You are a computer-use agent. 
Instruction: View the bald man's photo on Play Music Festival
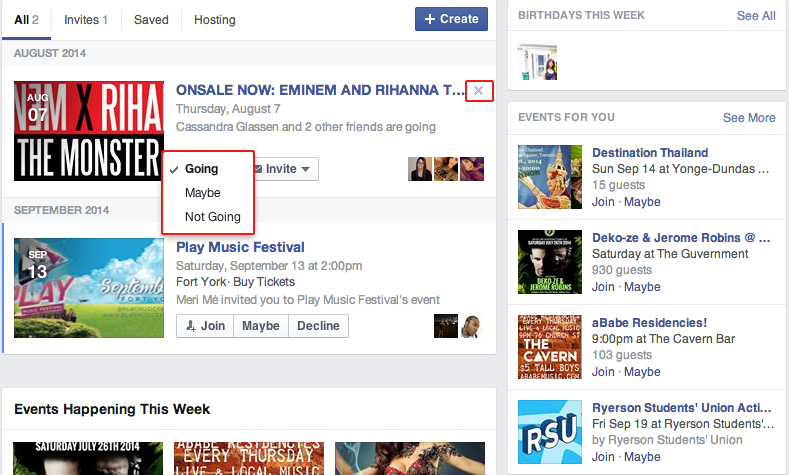[472, 326]
